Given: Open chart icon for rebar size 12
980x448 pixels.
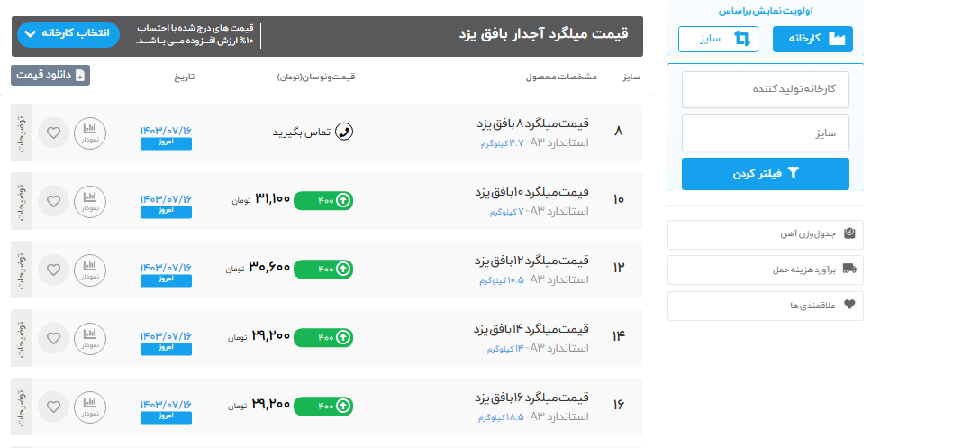Looking at the screenshot, I should [89, 269].
